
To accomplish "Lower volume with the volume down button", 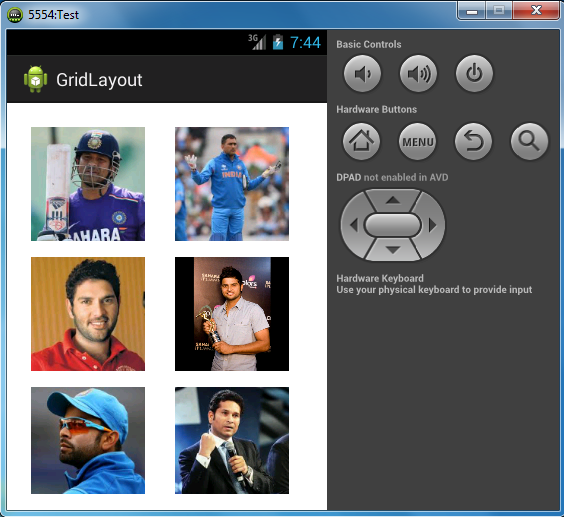I will [362, 73].
